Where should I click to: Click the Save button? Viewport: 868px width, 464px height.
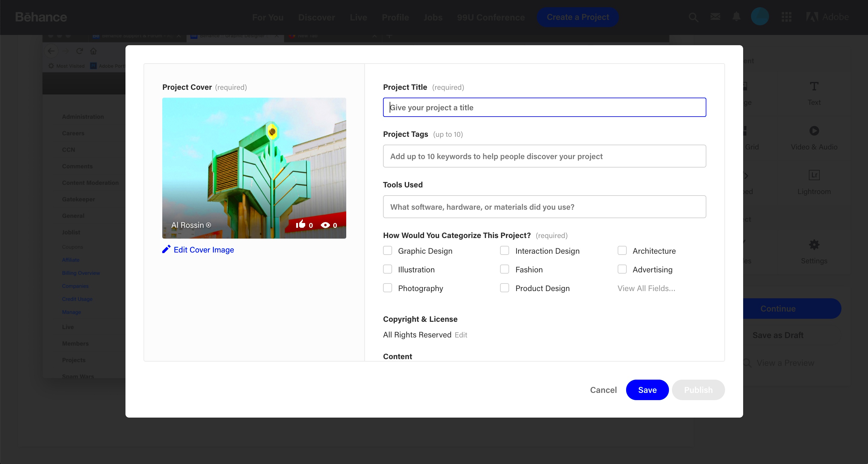click(648, 390)
